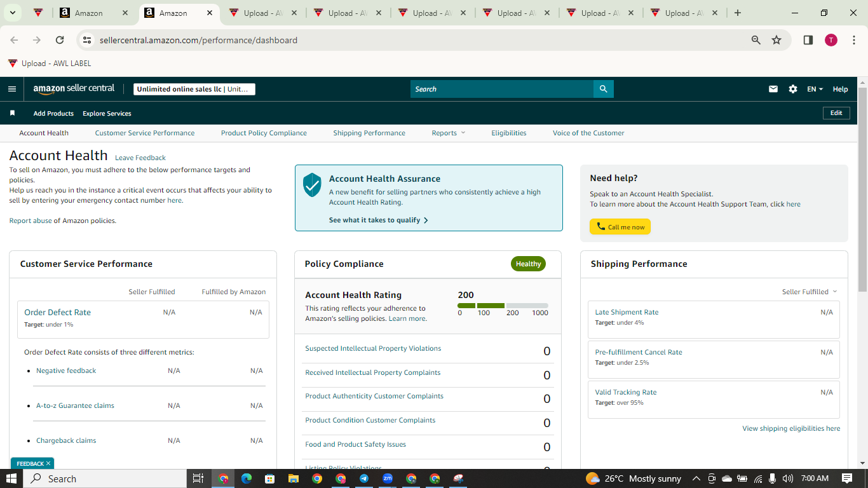
Task: Click the Account Health Rating progress bar
Action: pyautogui.click(x=503, y=306)
